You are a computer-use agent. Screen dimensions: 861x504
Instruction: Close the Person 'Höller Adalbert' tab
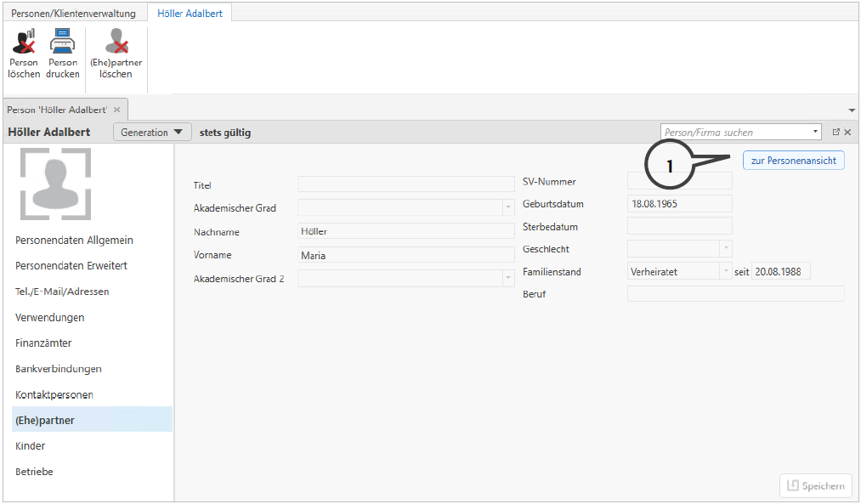117,110
